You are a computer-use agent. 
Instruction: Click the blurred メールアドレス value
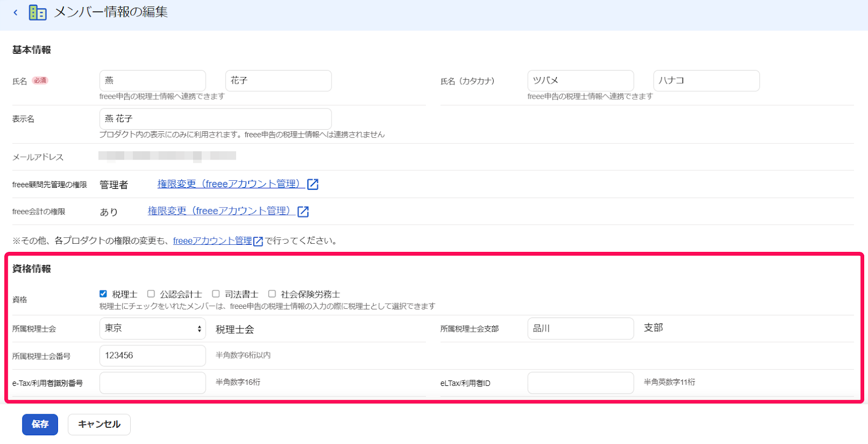(x=167, y=156)
